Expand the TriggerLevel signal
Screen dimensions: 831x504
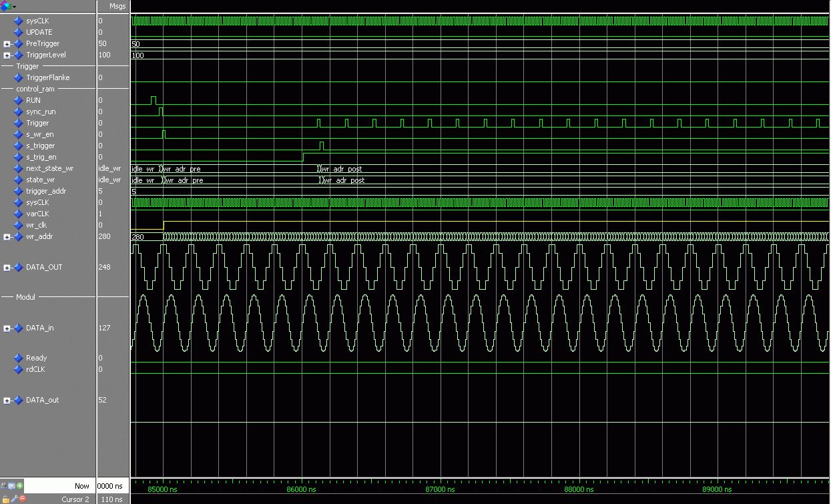pos(7,55)
